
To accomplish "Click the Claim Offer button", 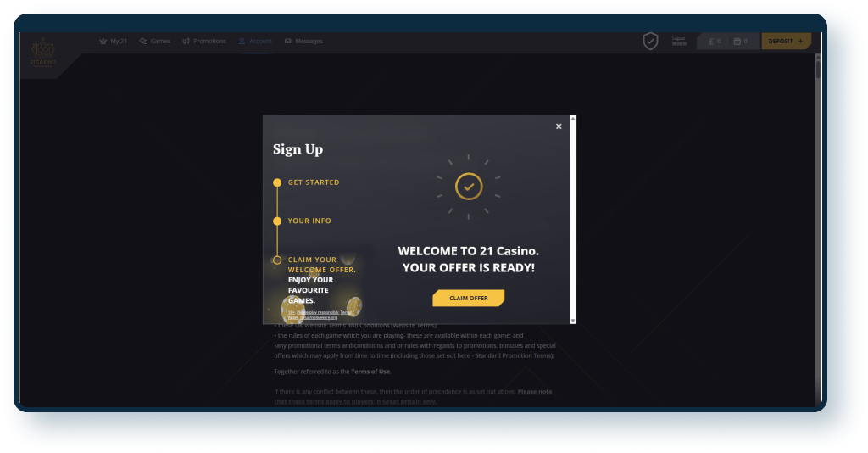I will pos(468,298).
